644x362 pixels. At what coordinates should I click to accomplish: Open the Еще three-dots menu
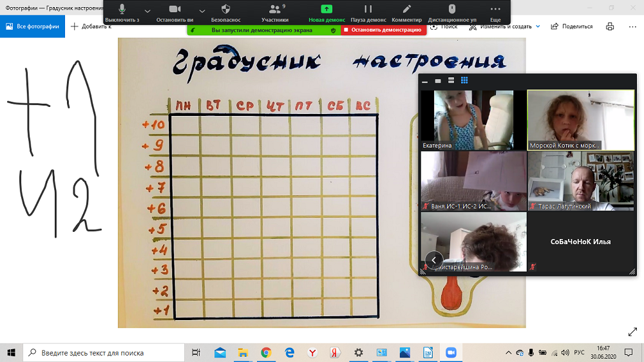[x=495, y=10]
